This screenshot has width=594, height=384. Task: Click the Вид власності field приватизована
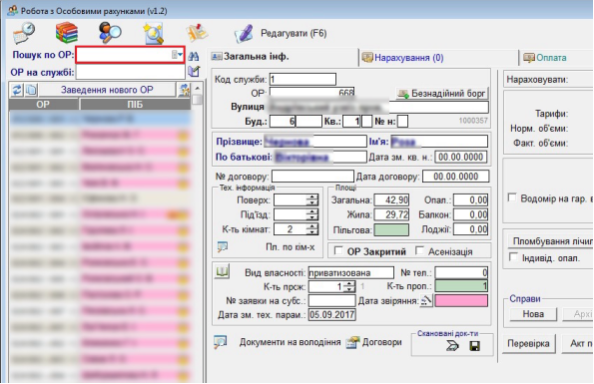click(351, 273)
